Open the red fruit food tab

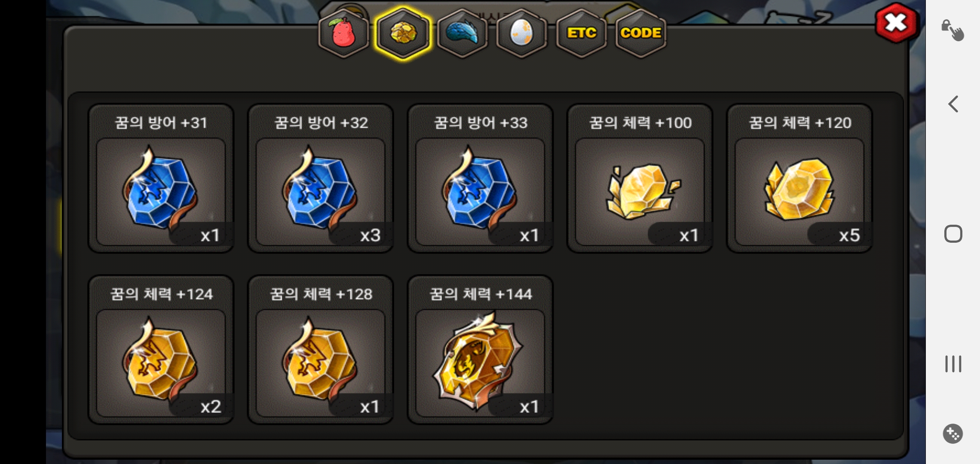(x=343, y=34)
